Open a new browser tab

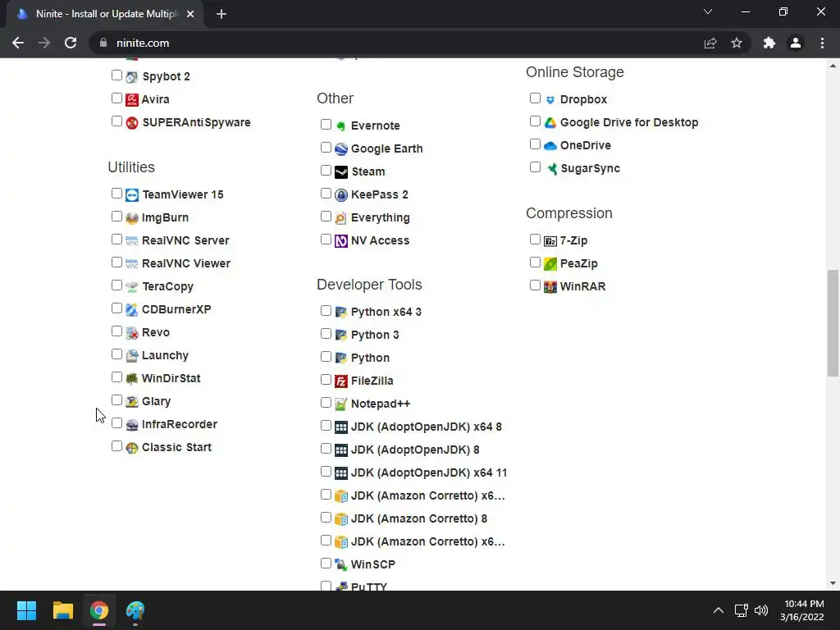221,14
